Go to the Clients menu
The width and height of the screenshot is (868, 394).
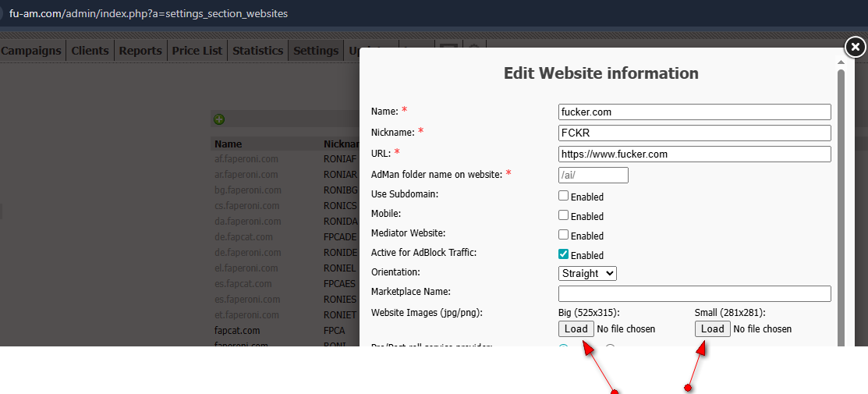[90, 51]
